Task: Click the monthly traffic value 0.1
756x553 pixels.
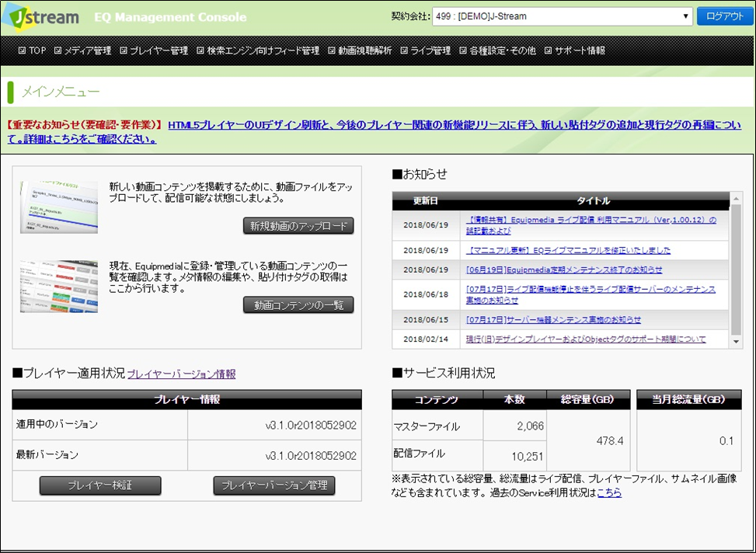Action: click(x=726, y=440)
